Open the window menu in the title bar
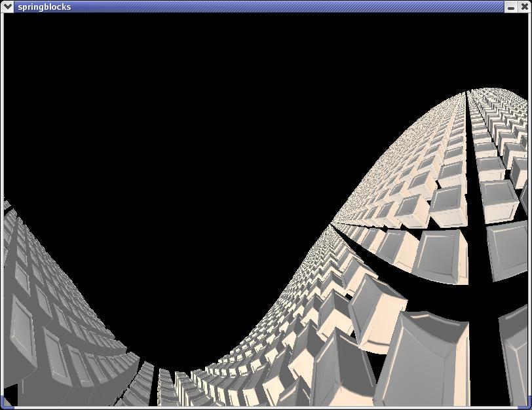Screen dimensions: 532x410 click(8, 7)
